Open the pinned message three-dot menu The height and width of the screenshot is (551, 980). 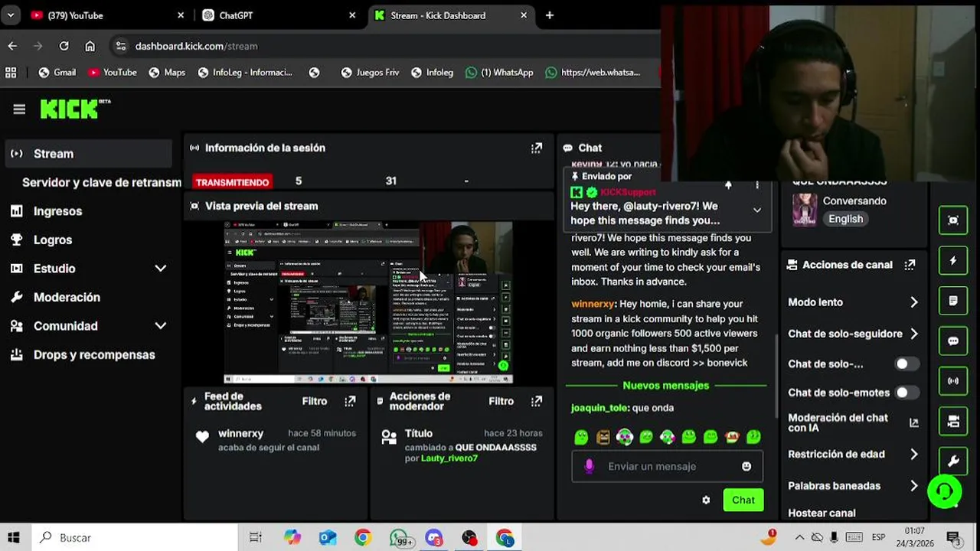tap(757, 185)
